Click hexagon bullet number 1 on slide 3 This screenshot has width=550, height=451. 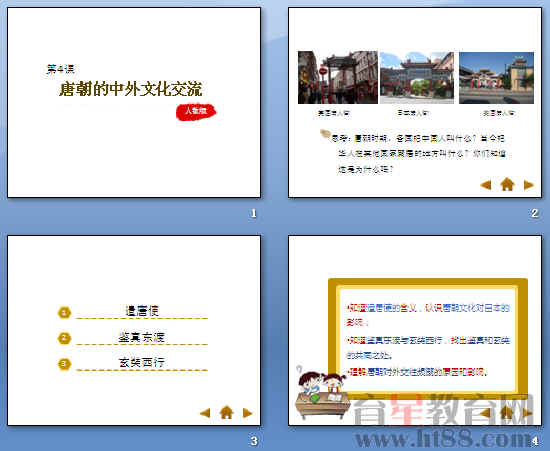click(64, 312)
